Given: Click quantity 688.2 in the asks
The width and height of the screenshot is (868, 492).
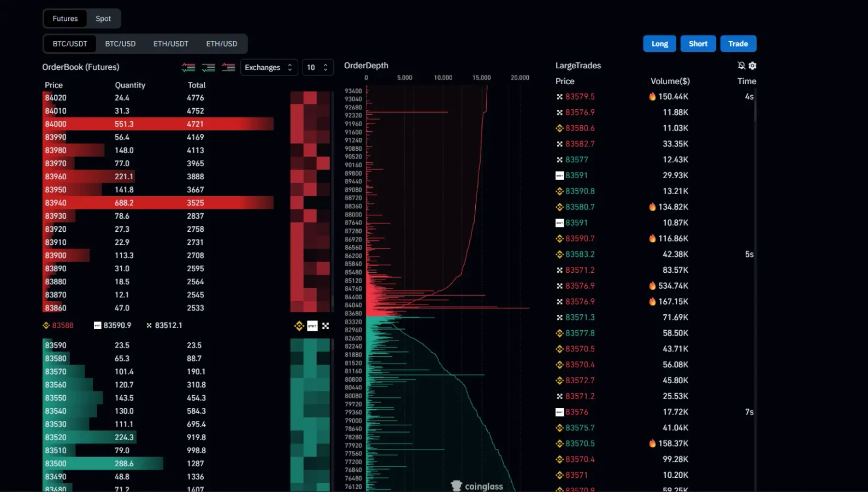Looking at the screenshot, I should [x=124, y=203].
